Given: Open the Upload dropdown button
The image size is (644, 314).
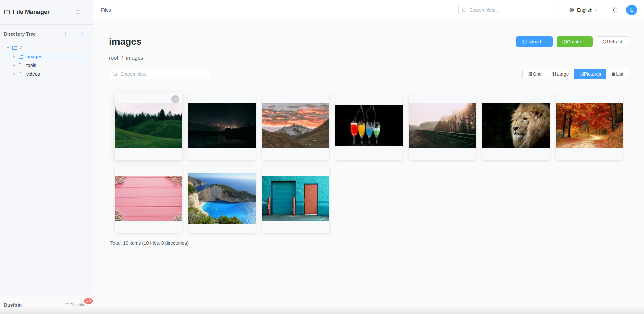Looking at the screenshot, I should point(534,42).
